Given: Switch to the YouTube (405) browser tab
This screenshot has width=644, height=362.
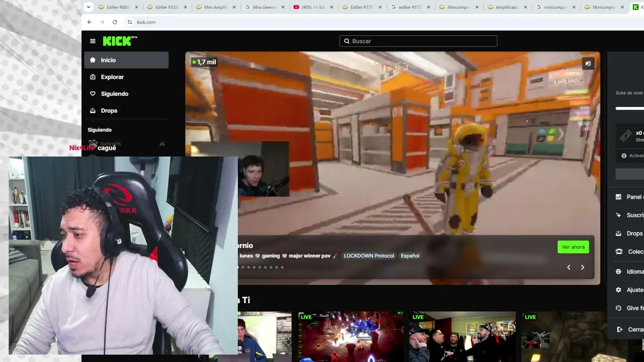Looking at the screenshot, I should [x=312, y=7].
